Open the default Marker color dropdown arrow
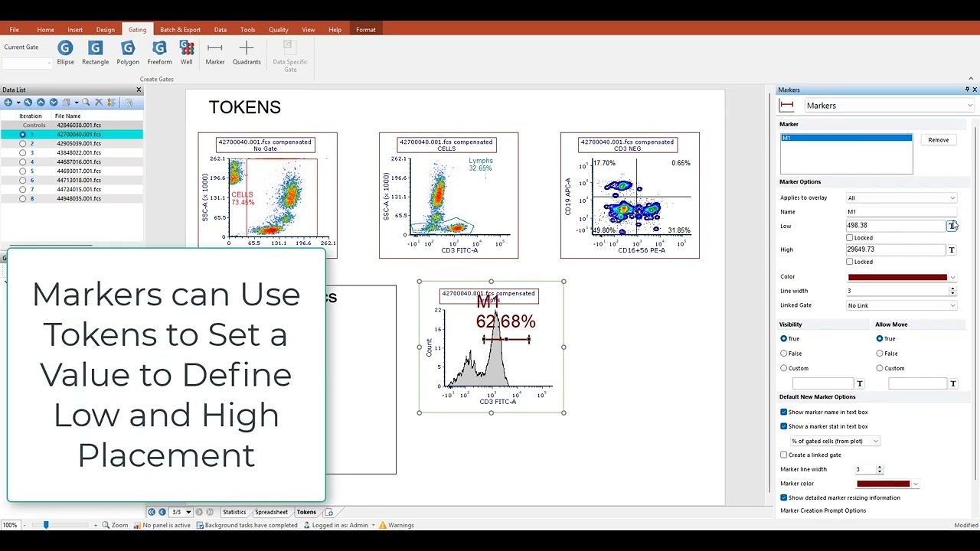Viewport: 980px width, 551px height. [915, 484]
